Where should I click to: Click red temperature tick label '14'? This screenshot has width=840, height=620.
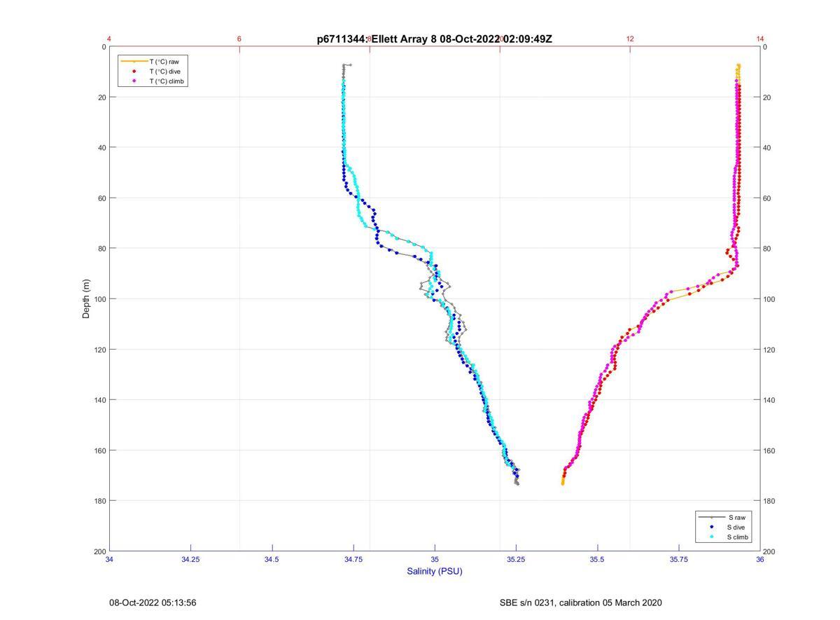760,39
